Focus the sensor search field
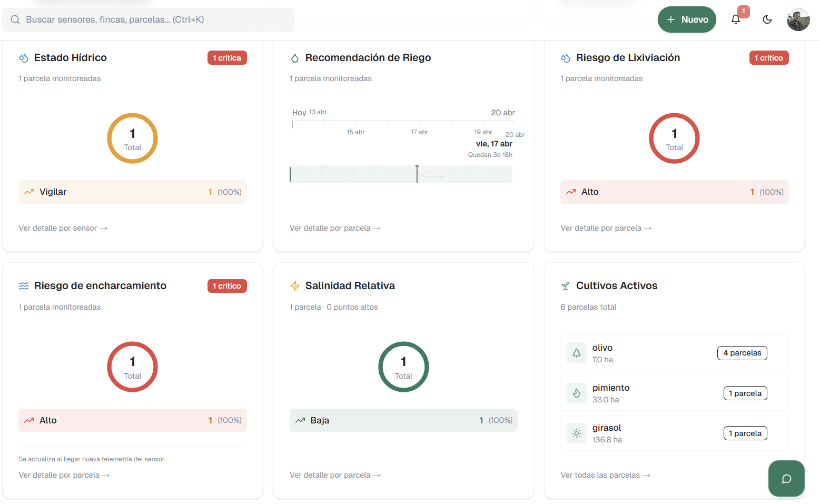The image size is (820, 504). coord(149,19)
